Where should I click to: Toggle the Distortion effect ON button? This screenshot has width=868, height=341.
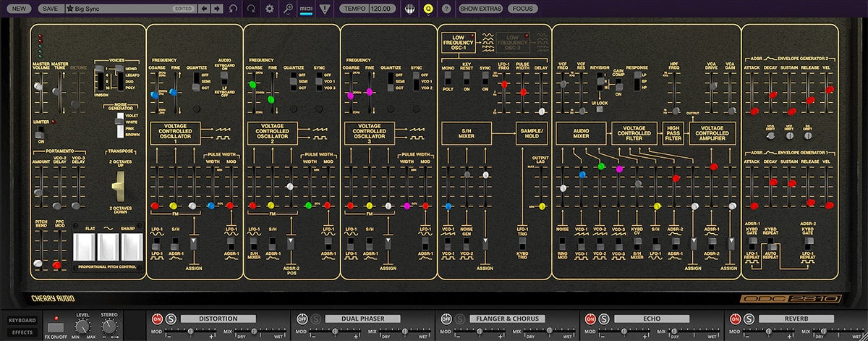click(x=157, y=319)
